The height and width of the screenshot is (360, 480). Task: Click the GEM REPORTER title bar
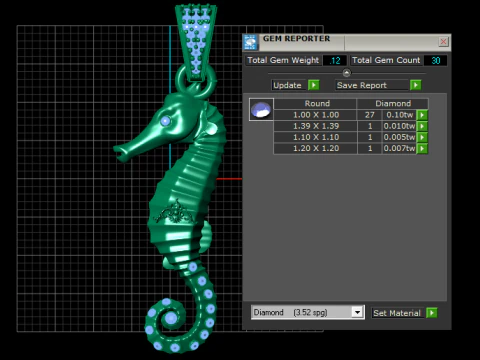point(347,42)
